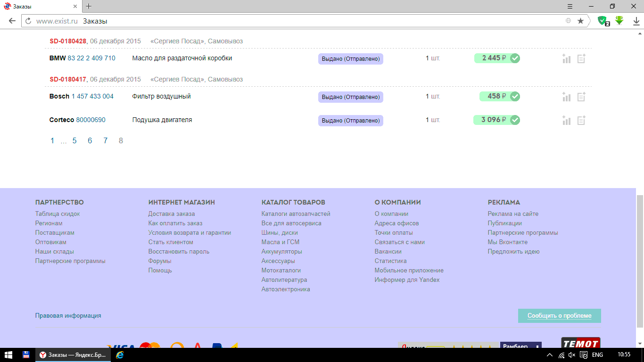The image size is (644, 362).
Task: Bookmark page with star icon
Action: pos(580,21)
